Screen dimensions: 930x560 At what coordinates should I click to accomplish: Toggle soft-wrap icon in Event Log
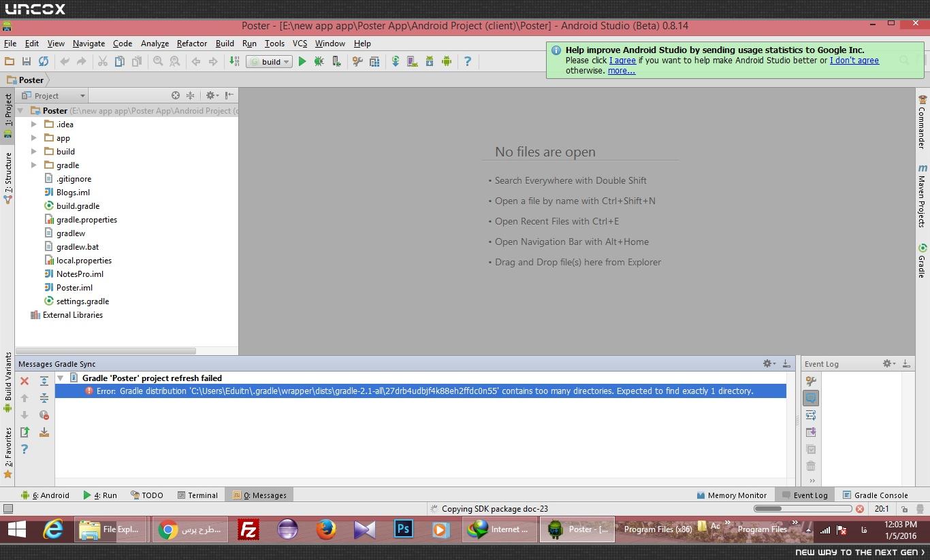point(811,415)
